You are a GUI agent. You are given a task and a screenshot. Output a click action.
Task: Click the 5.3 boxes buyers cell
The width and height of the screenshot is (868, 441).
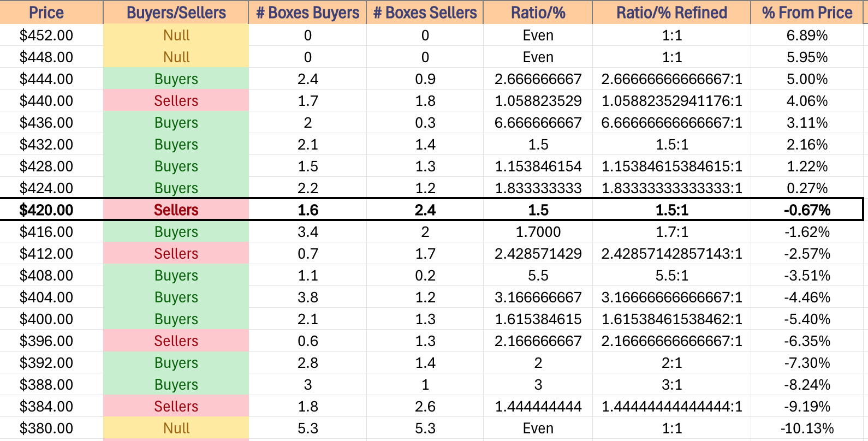tap(307, 428)
